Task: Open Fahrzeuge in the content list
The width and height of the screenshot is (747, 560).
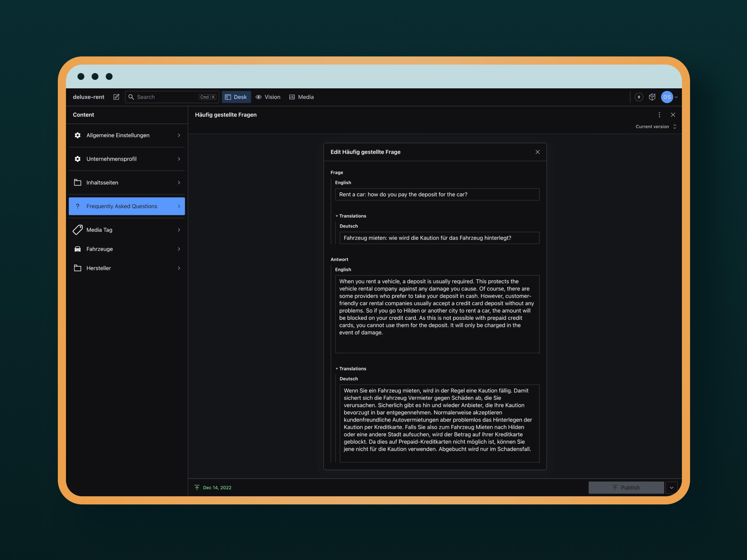Action: click(x=127, y=249)
